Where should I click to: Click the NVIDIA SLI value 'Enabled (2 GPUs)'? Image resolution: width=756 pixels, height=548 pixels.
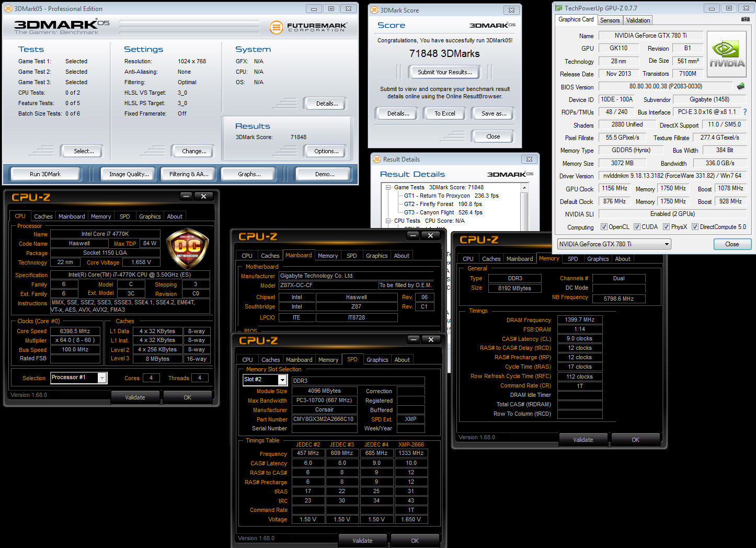(x=672, y=214)
